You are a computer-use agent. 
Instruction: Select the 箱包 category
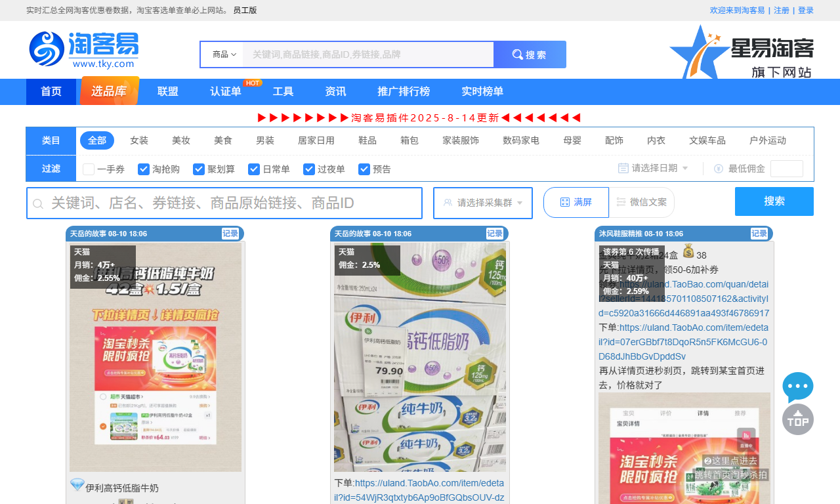[x=409, y=140]
